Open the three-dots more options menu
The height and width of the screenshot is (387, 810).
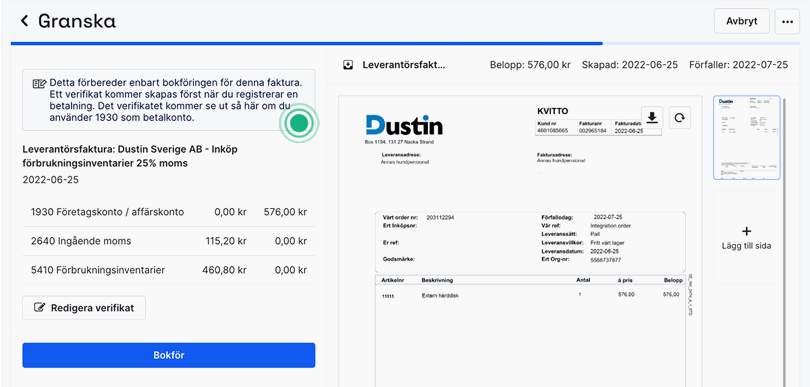tap(787, 22)
